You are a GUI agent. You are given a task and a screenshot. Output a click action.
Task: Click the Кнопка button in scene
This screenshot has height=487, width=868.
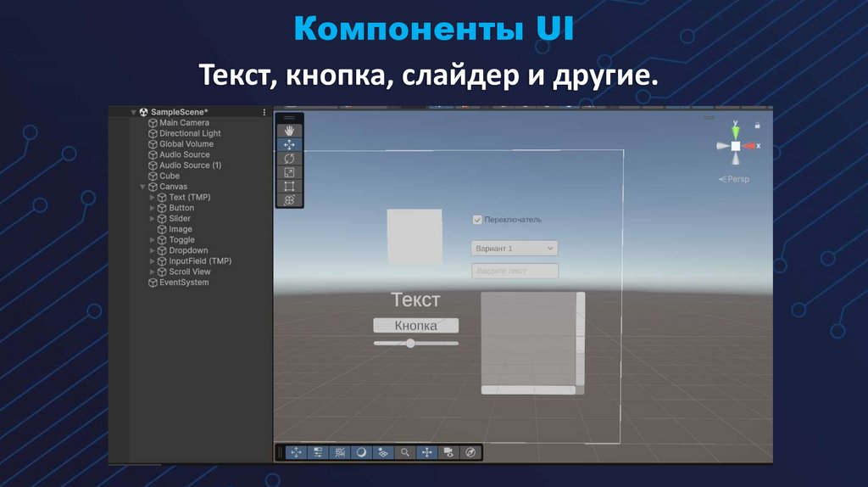pyautogui.click(x=415, y=325)
